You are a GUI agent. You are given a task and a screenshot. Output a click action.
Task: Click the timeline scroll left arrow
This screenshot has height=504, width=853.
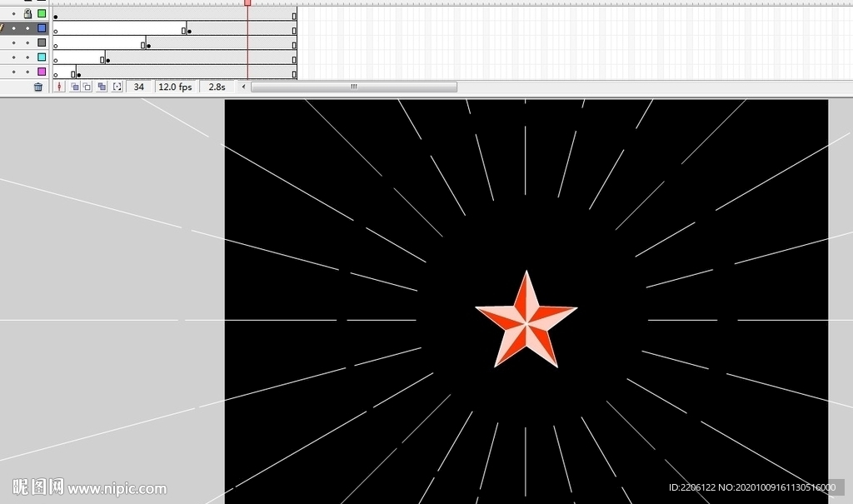(244, 87)
